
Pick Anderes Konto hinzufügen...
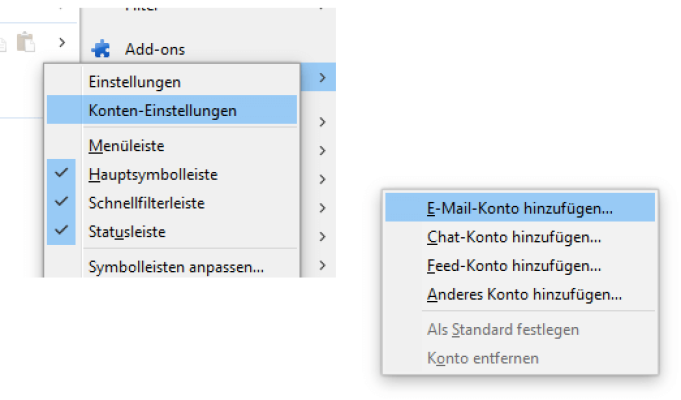(524, 294)
